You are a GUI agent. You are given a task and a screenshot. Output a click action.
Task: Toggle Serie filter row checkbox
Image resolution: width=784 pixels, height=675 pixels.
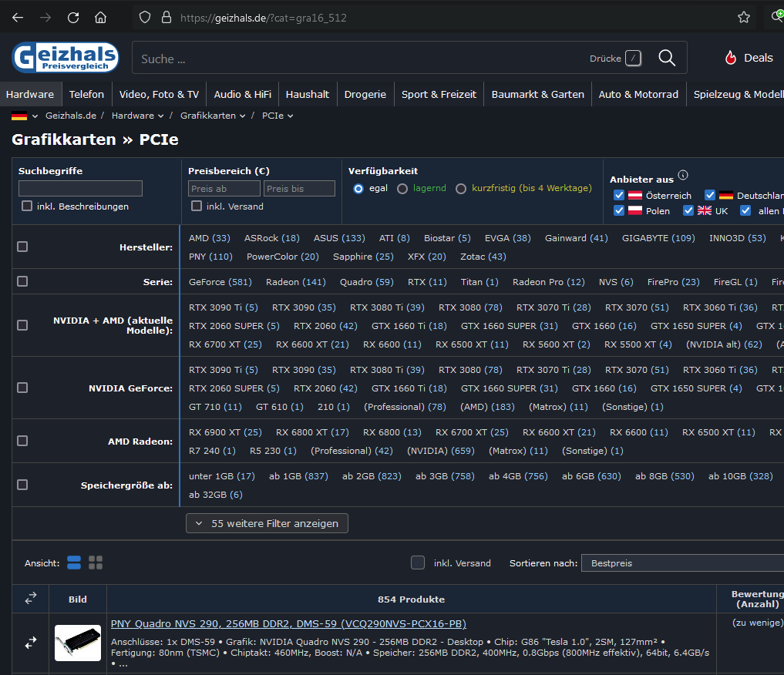pyautogui.click(x=22, y=281)
